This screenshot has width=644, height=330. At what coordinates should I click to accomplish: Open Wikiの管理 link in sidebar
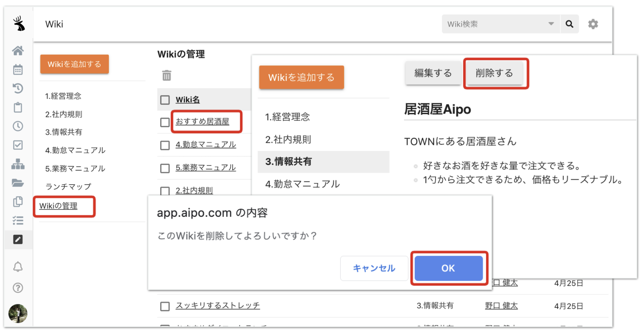58,206
